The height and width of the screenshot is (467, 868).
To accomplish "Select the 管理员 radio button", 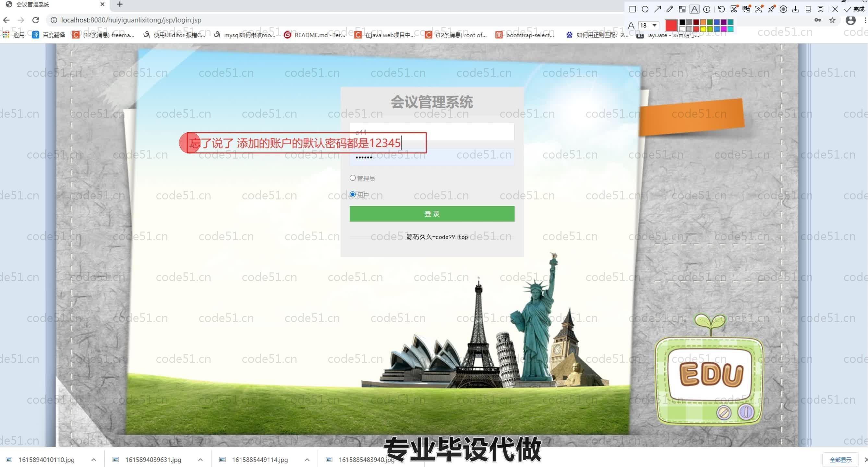I will [353, 178].
